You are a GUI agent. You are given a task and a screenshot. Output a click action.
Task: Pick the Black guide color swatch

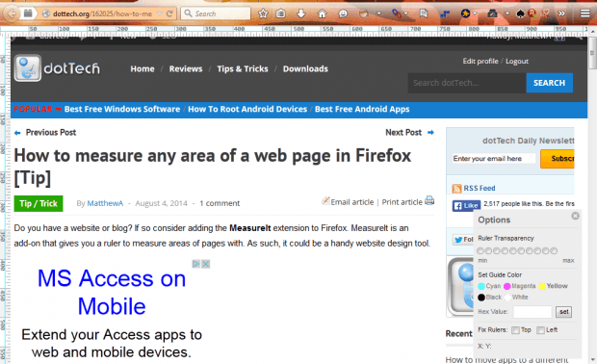(481, 297)
